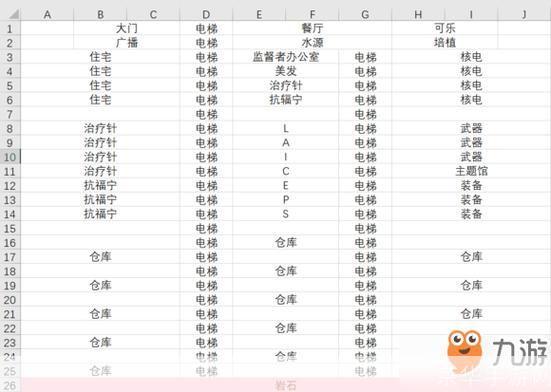Click 抗辐宁 cell in row 14

(100, 214)
